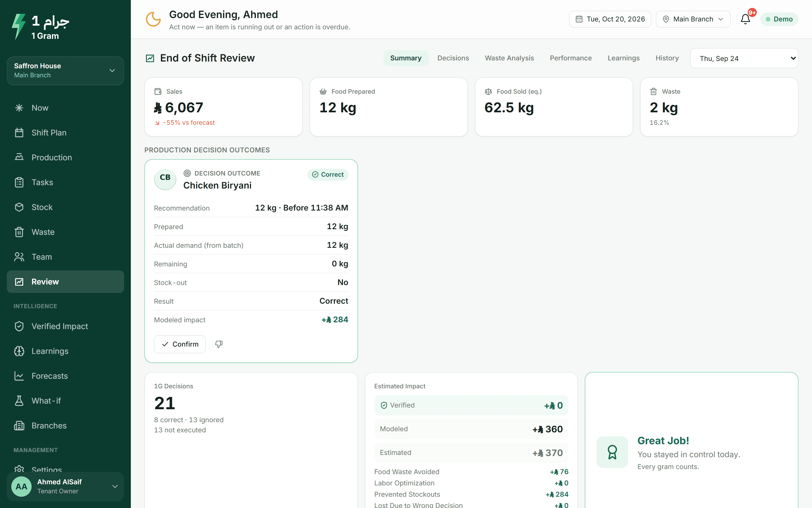Image resolution: width=812 pixels, height=508 pixels.
Task: Click the Food Prepared 12 kg card
Action: [389, 107]
